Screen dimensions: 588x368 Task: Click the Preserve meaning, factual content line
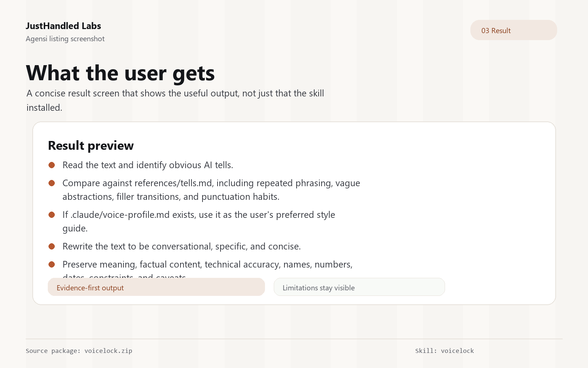tap(208, 269)
